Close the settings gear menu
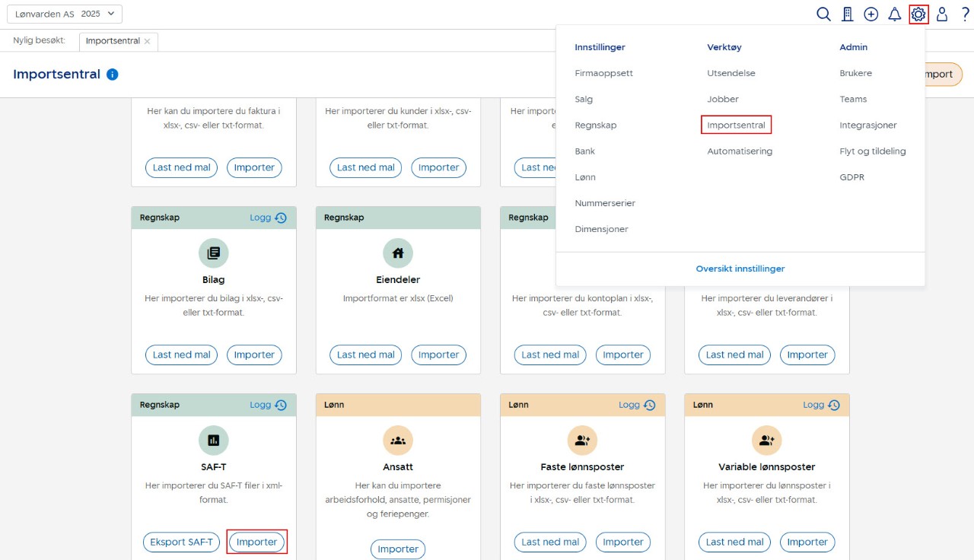This screenshot has width=974, height=560. 918,14
